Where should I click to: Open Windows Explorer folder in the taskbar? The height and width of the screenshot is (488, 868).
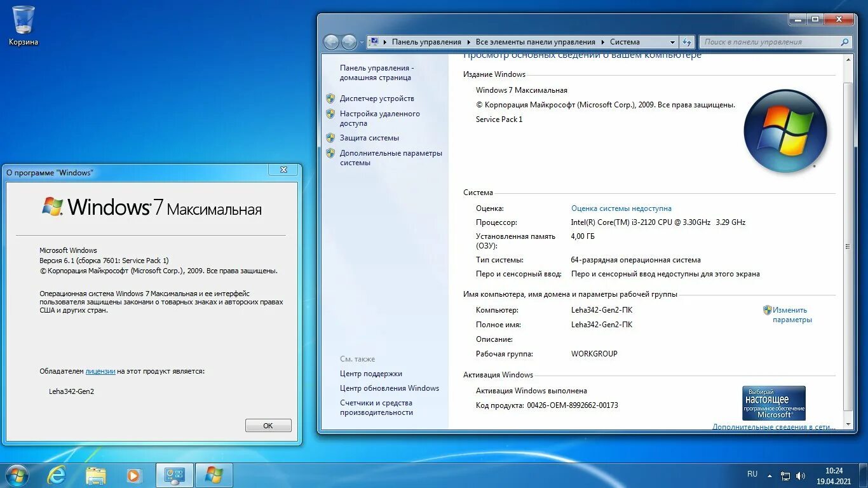point(96,475)
